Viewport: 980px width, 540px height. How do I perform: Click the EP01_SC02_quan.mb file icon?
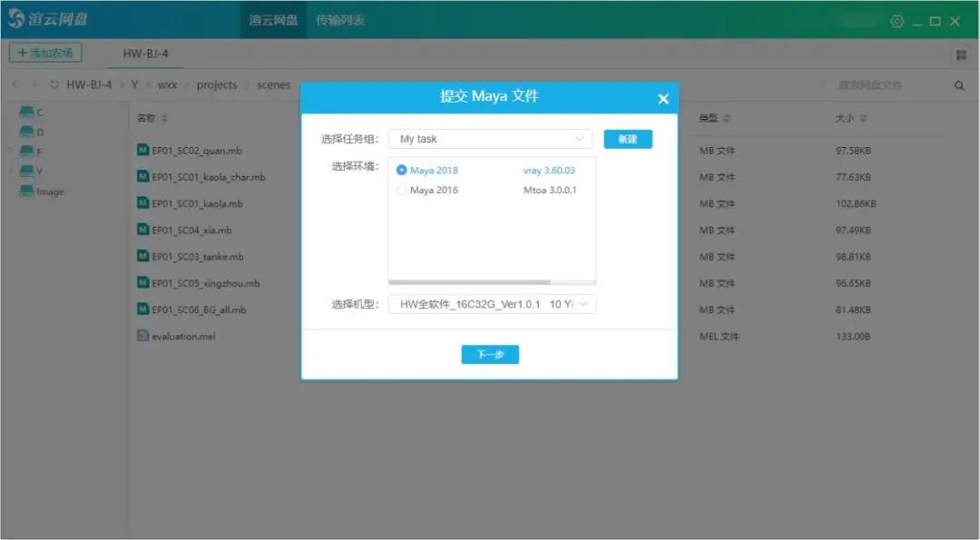point(142,151)
